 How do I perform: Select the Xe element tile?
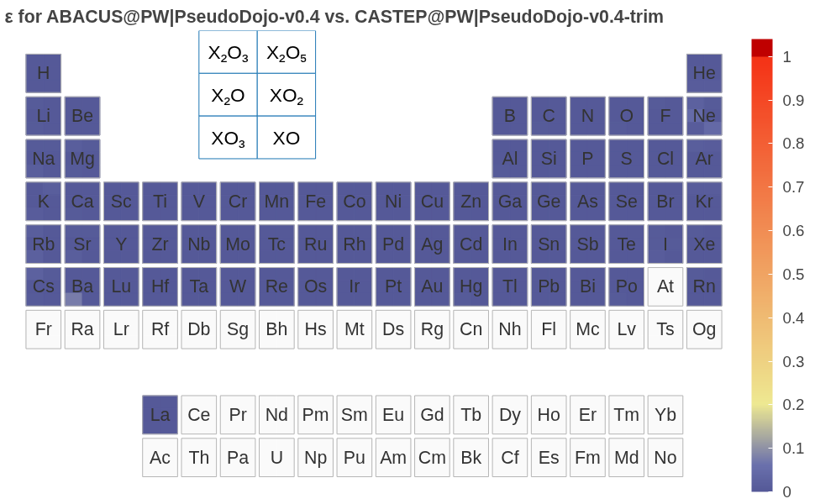[x=704, y=244]
